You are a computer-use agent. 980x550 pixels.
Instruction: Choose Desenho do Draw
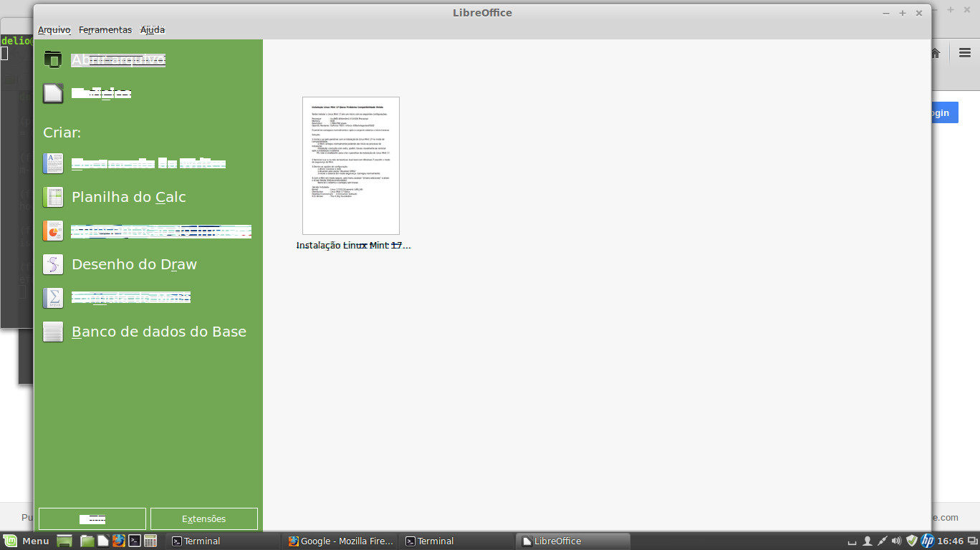(x=134, y=264)
